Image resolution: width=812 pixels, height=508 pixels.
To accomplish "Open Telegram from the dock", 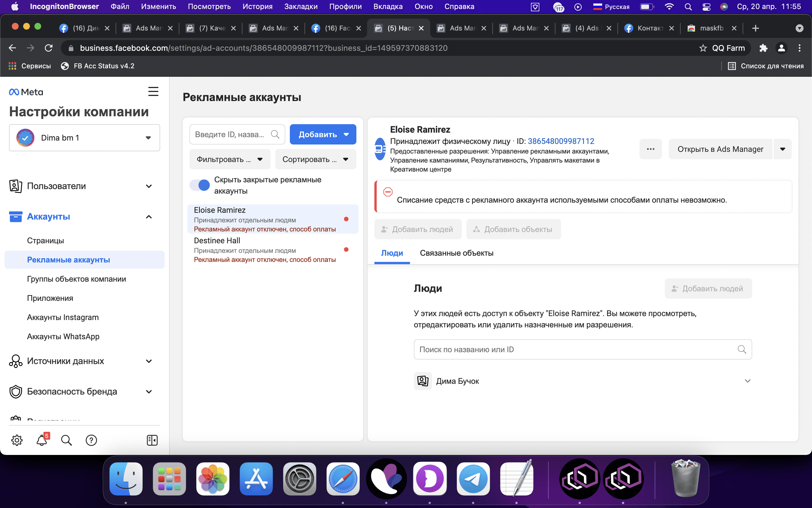I will pyautogui.click(x=473, y=479).
